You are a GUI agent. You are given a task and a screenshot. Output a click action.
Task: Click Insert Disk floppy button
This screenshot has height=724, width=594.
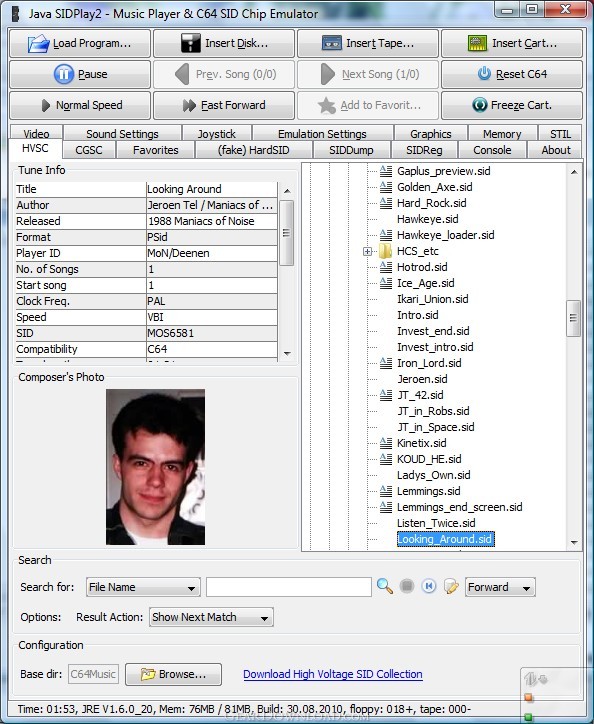(x=224, y=43)
